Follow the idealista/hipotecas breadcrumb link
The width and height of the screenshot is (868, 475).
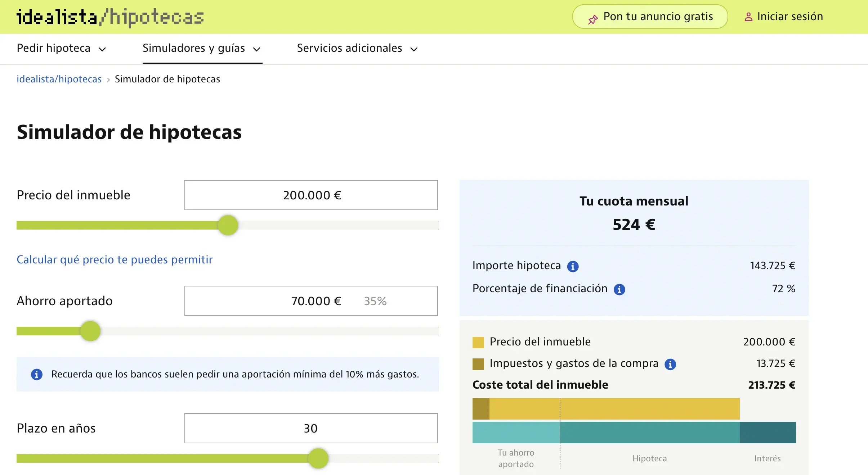click(59, 79)
